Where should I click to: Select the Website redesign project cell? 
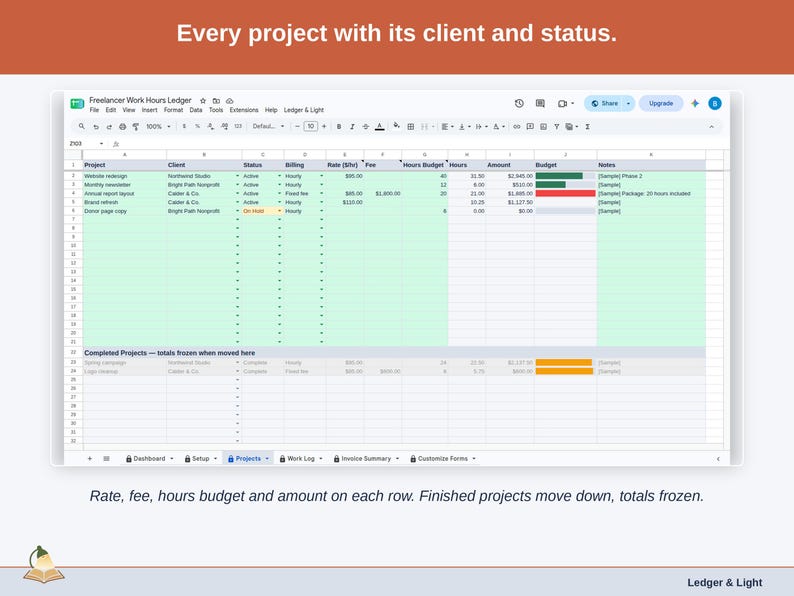(125, 176)
